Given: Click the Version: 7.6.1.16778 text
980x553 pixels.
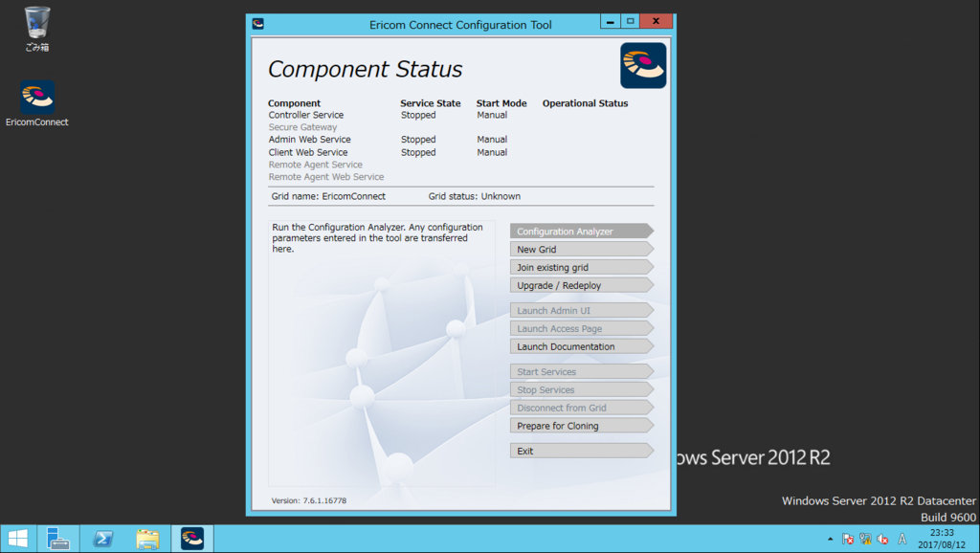Looking at the screenshot, I should (309, 500).
